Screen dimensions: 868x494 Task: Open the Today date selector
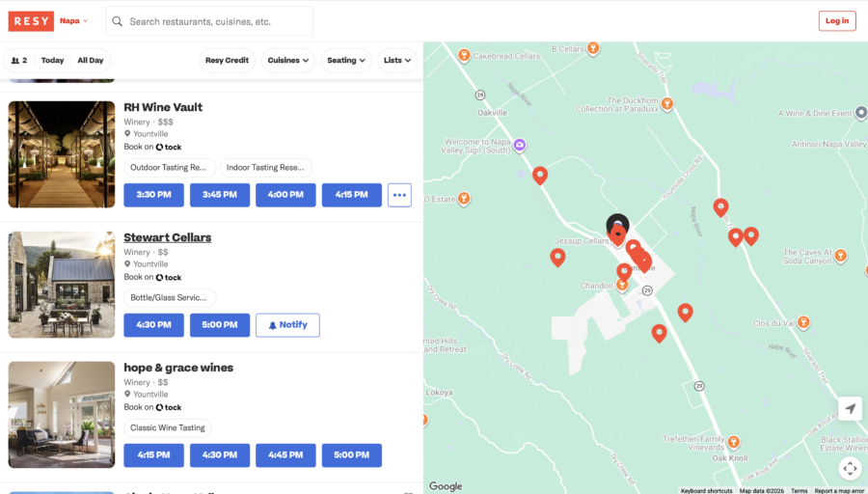(x=53, y=61)
